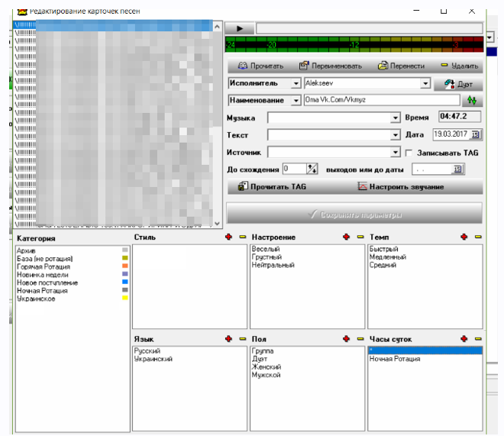Click the Удалить button
Image resolution: width=504 pixels, height=436 pixels.
coord(460,66)
